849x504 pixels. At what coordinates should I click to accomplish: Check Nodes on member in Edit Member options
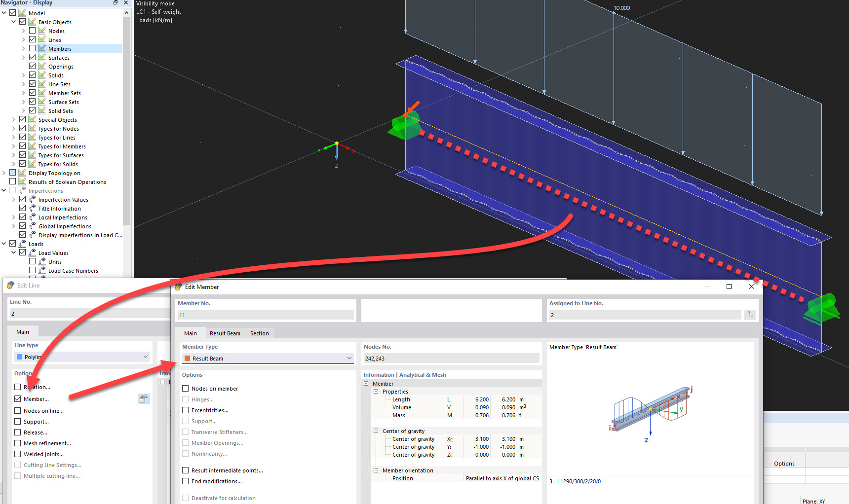[185, 388]
